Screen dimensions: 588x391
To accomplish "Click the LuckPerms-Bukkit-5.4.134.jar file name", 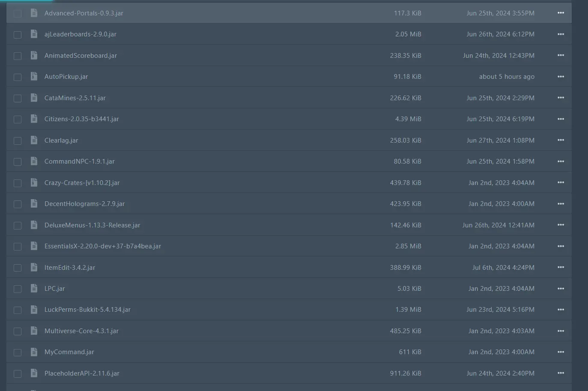I will point(87,310).
